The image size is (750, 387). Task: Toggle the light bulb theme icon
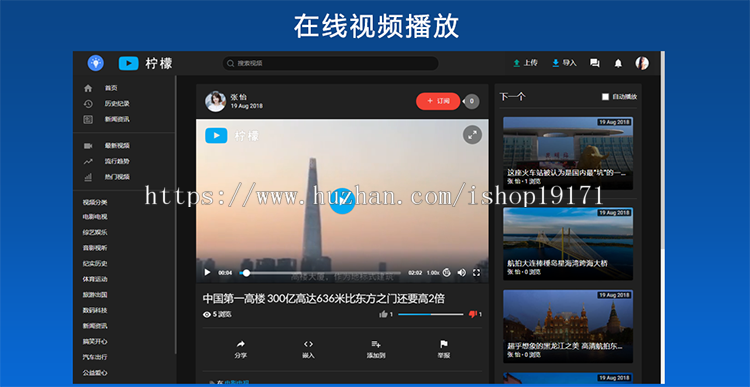pos(96,63)
